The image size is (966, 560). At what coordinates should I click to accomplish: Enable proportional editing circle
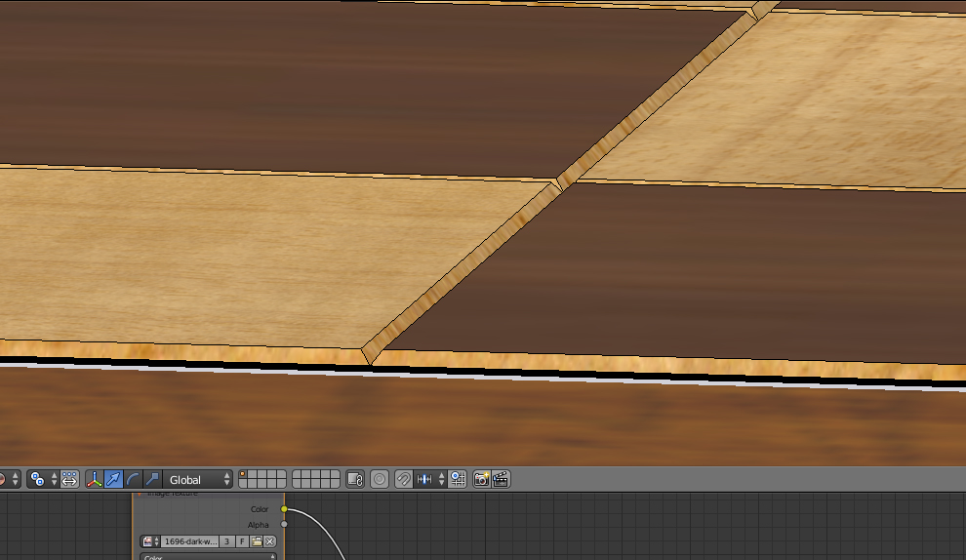(x=380, y=479)
